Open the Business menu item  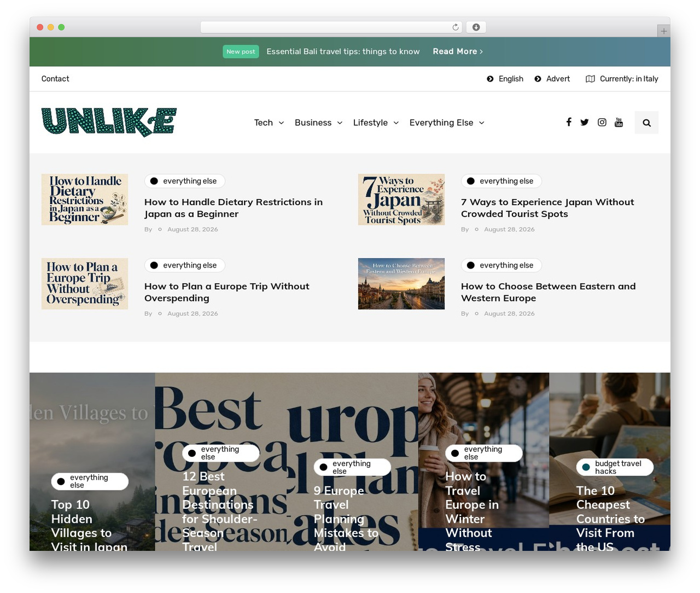tap(313, 123)
